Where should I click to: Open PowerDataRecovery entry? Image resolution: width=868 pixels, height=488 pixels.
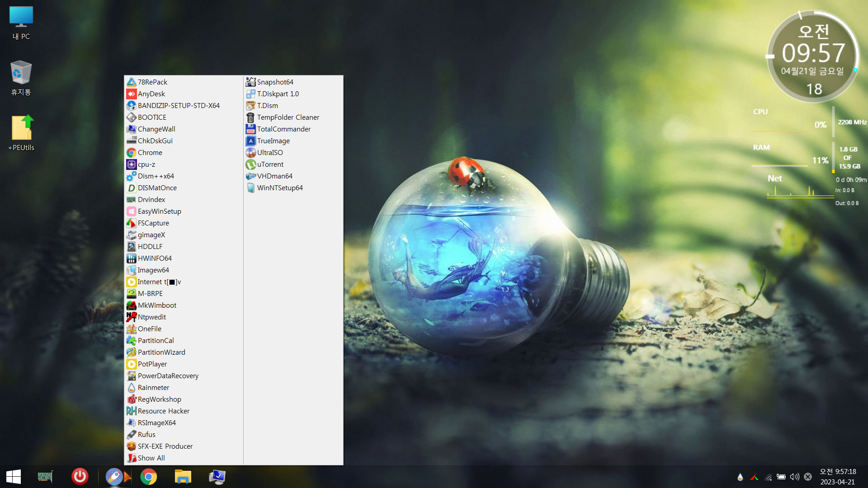coord(184,375)
